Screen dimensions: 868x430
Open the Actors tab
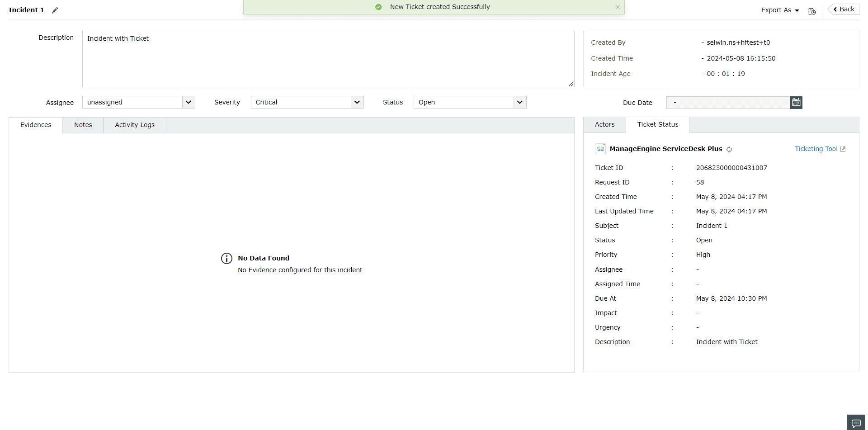tap(604, 124)
